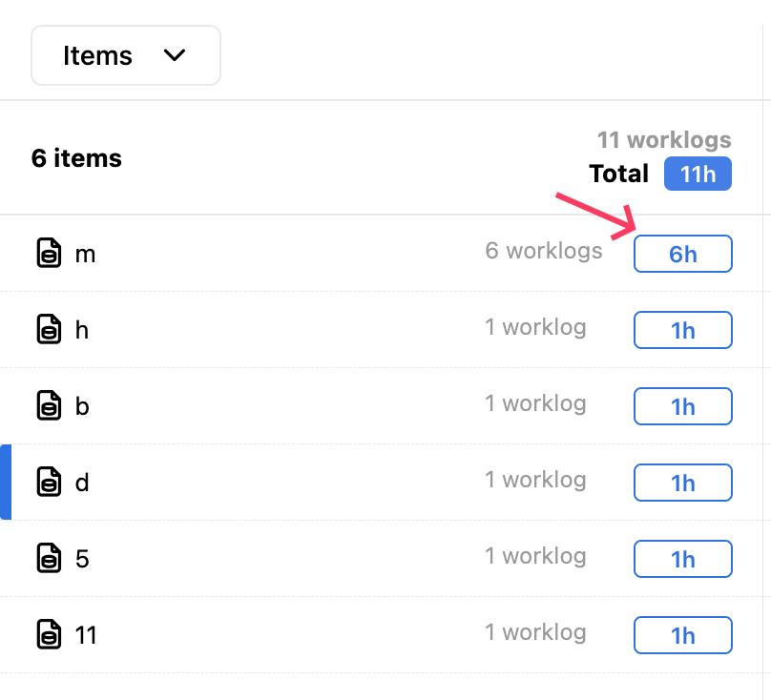Select the item named d
771x700 pixels.
pyautogui.click(x=82, y=483)
